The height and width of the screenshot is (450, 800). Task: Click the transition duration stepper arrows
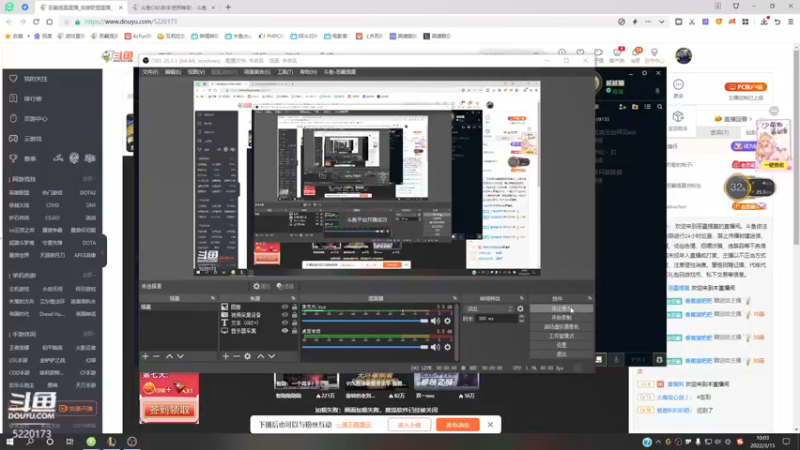(x=521, y=318)
